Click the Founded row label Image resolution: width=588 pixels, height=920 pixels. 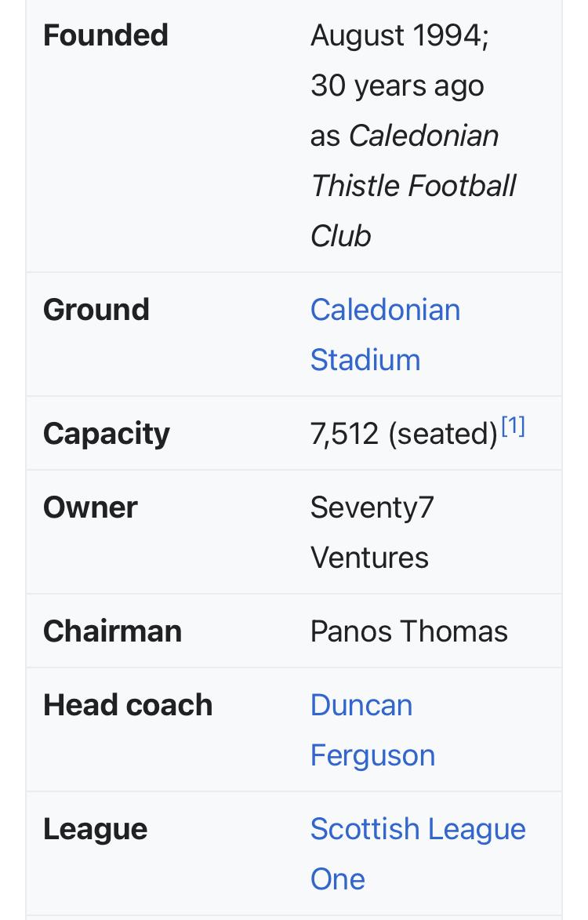(x=106, y=35)
